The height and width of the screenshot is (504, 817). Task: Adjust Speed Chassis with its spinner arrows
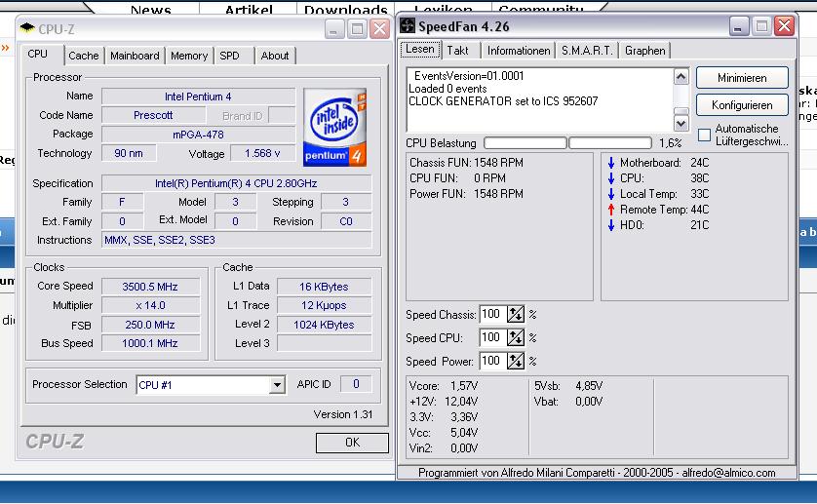(516, 314)
